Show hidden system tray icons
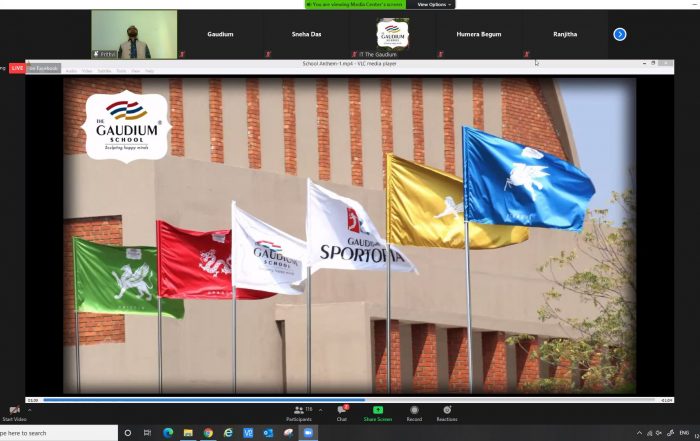Image resolution: width=700 pixels, height=441 pixels. [639, 433]
